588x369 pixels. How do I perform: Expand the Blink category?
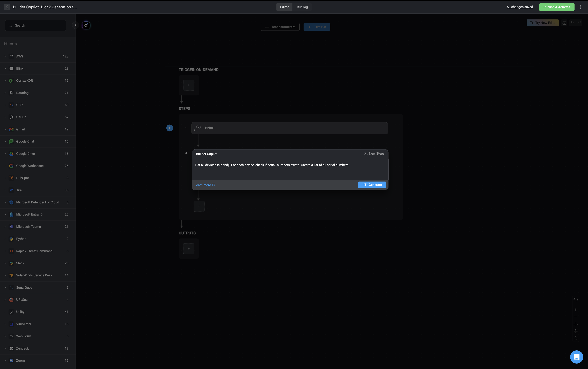click(x=5, y=68)
